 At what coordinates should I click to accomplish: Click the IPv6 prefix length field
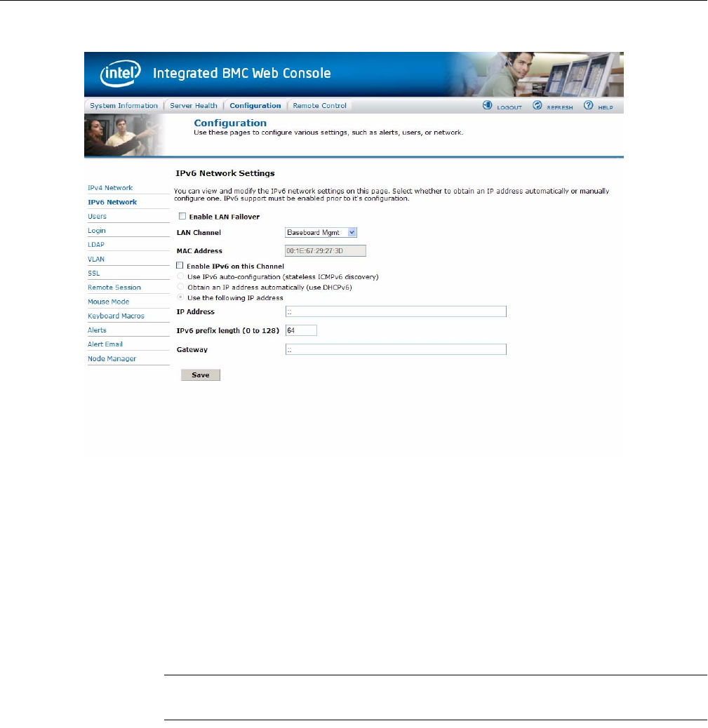pos(301,330)
